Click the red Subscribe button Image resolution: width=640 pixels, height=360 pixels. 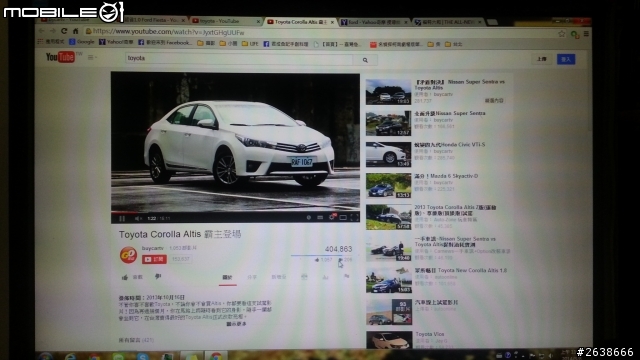coord(154,259)
